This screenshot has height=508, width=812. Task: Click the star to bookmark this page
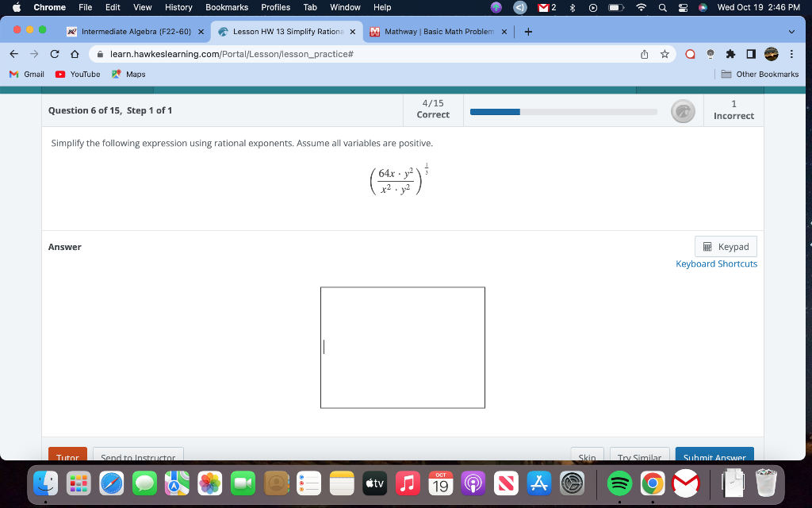665,53
